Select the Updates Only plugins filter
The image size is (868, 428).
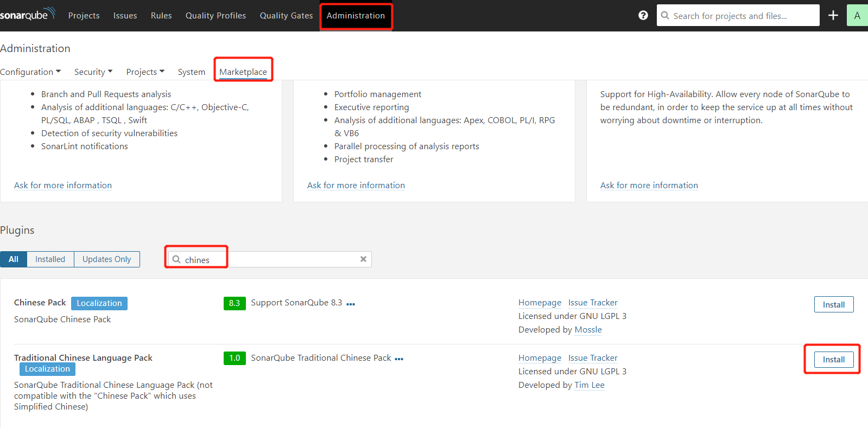[107, 259]
